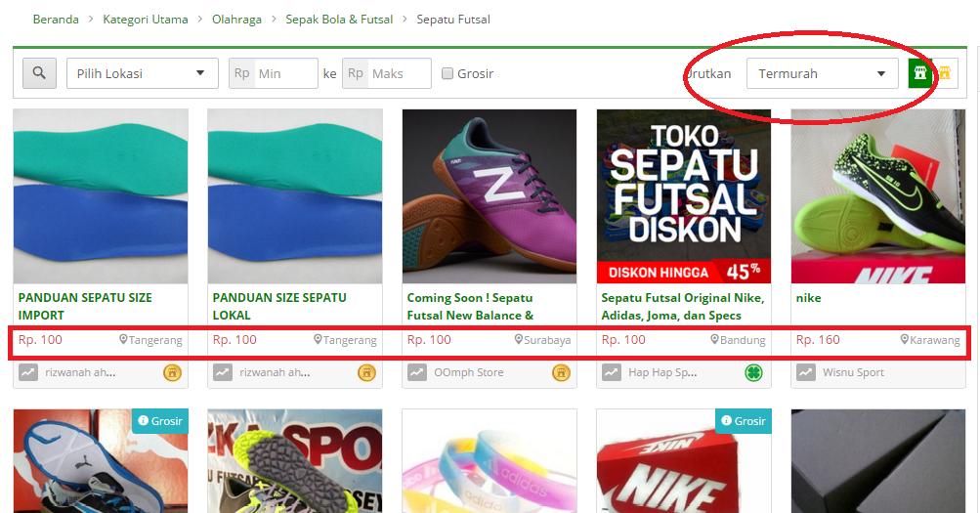
Task: Click Urutkan sort label
Action: coord(708,73)
